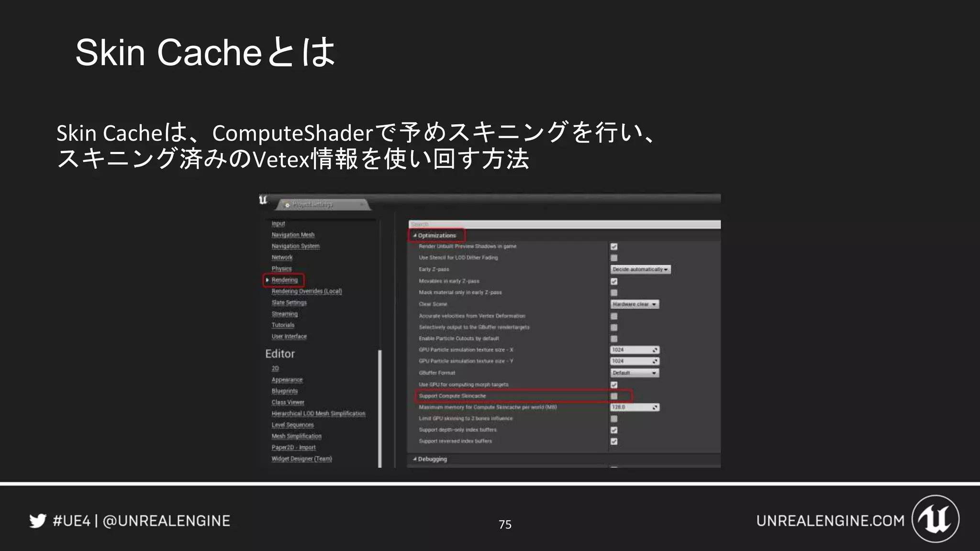
Task: Open Widget Designer (Team) settings
Action: click(302, 459)
